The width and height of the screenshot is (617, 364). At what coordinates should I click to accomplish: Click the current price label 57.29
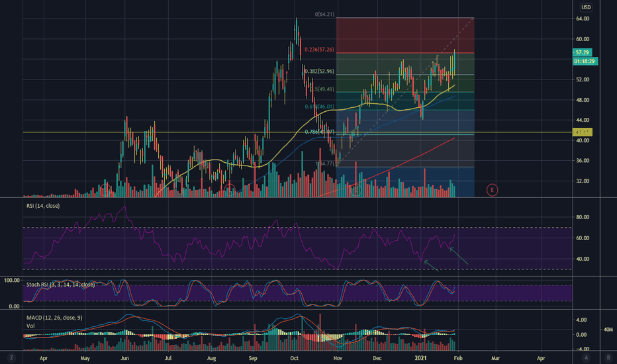point(582,52)
